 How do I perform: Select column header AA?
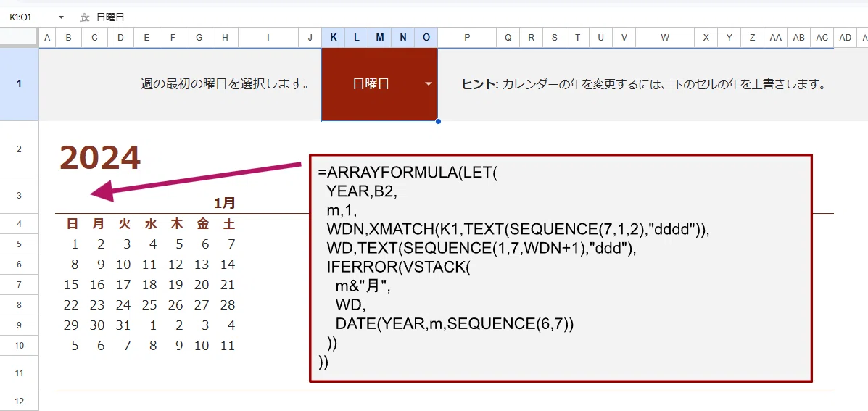tap(776, 37)
